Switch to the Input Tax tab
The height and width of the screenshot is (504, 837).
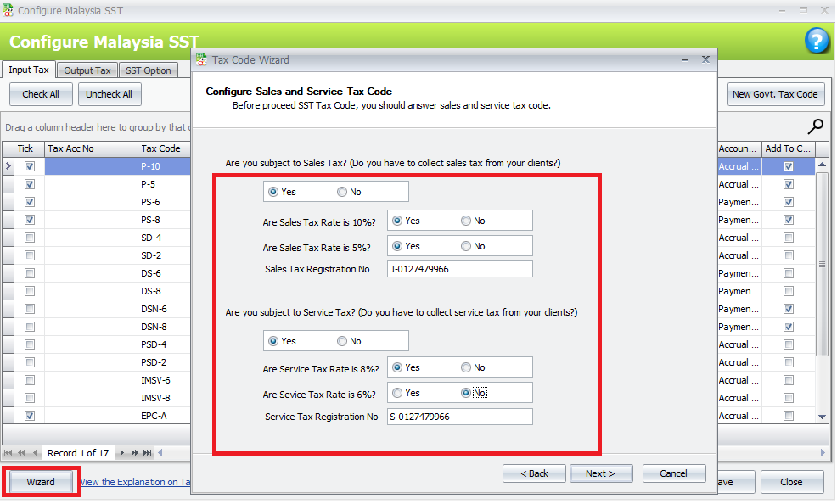[29, 70]
